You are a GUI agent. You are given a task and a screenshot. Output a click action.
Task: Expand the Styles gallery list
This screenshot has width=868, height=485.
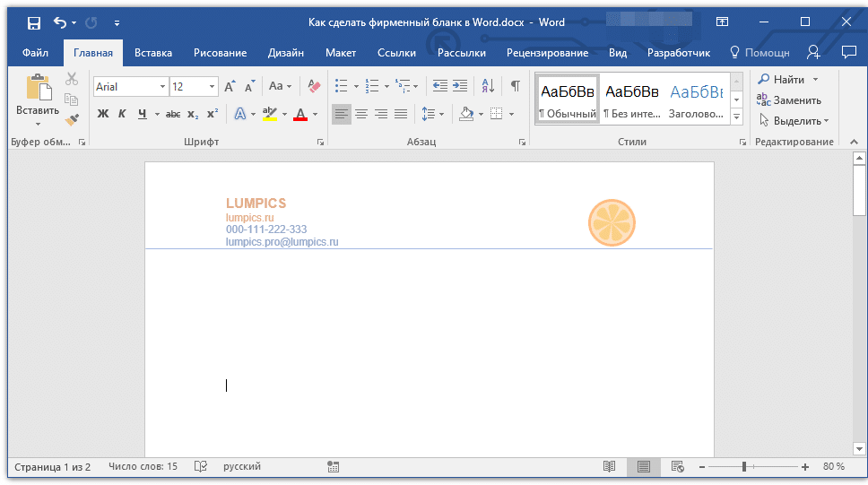tap(737, 117)
